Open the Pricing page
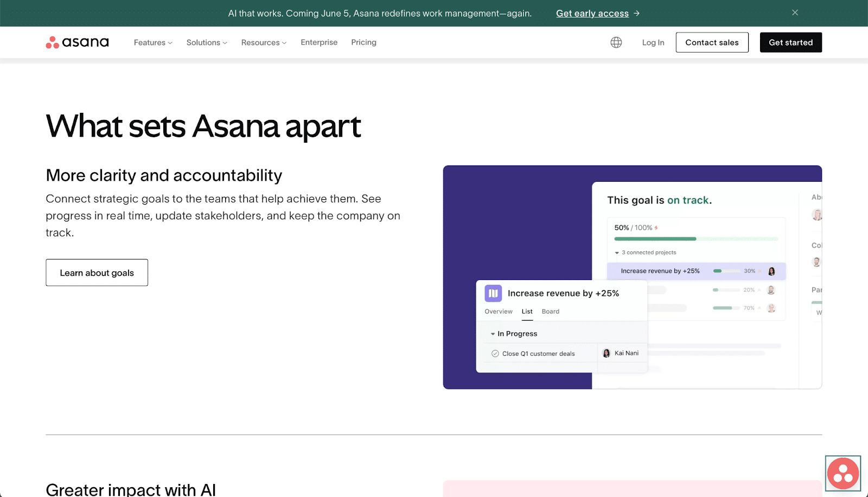The image size is (868, 497). [363, 42]
